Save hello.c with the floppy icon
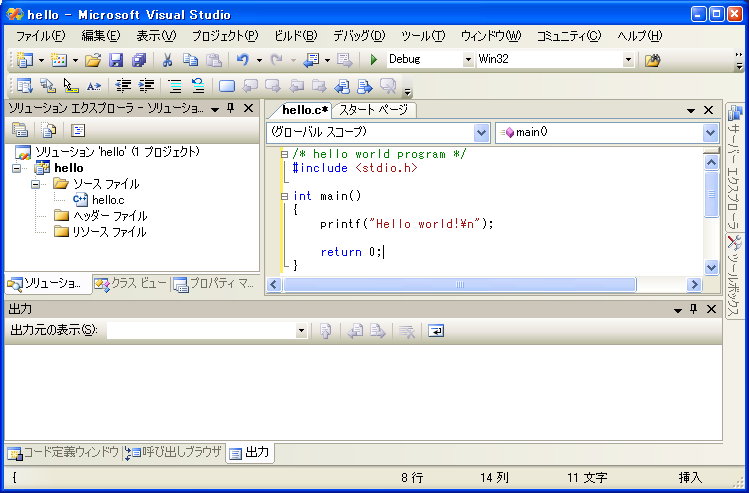 coord(116,60)
